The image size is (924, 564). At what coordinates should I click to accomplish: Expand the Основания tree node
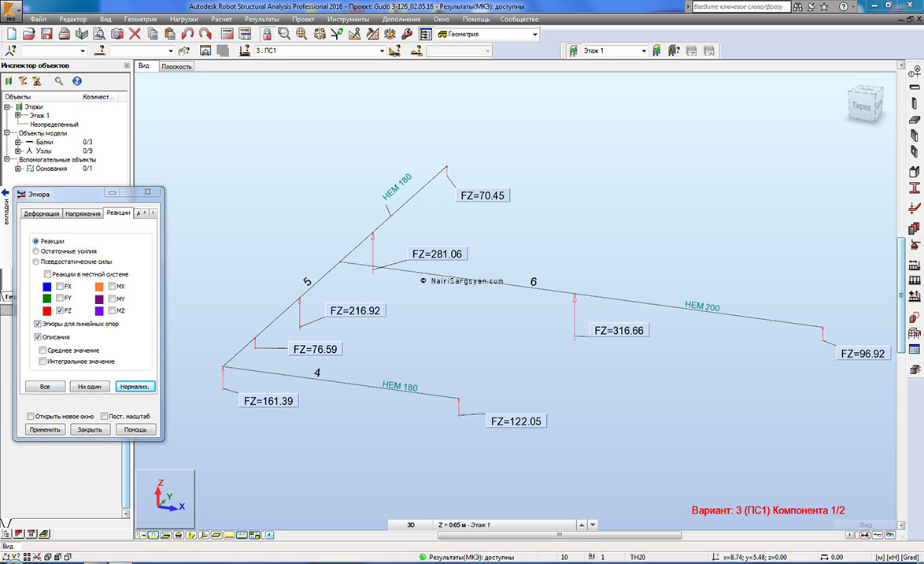click(x=17, y=169)
